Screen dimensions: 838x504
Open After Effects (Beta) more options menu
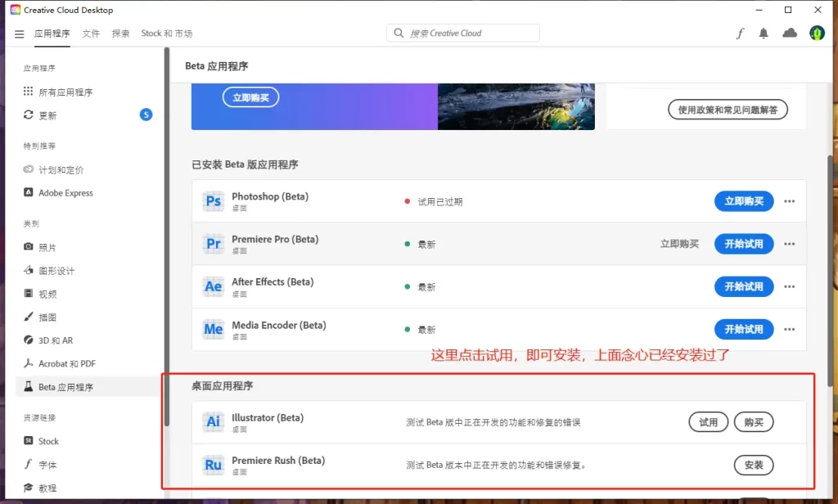click(x=789, y=286)
